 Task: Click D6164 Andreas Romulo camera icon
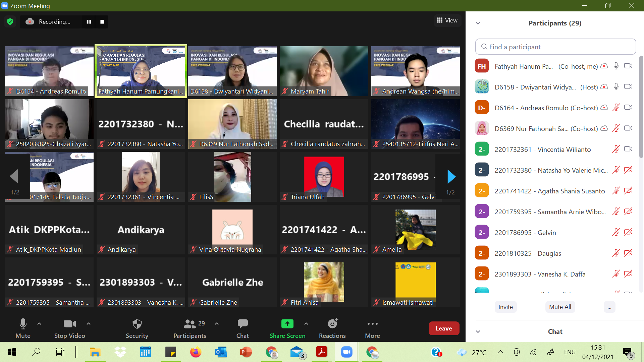628,108
